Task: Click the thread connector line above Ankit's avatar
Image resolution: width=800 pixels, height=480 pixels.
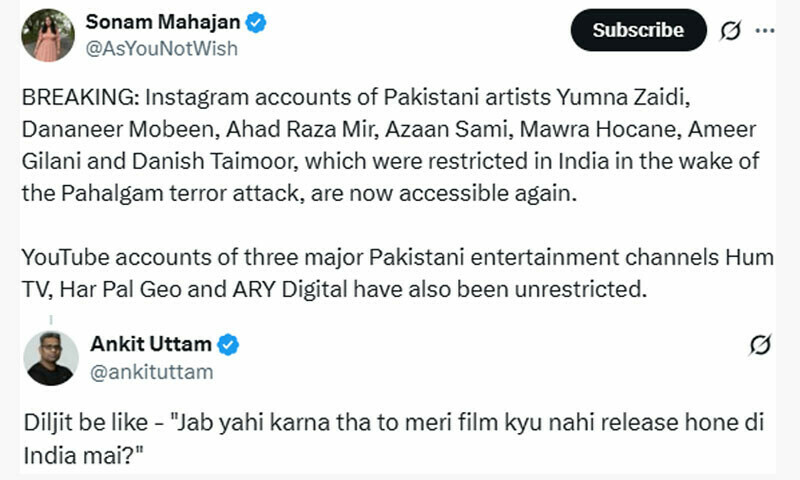Action: (x=49, y=319)
